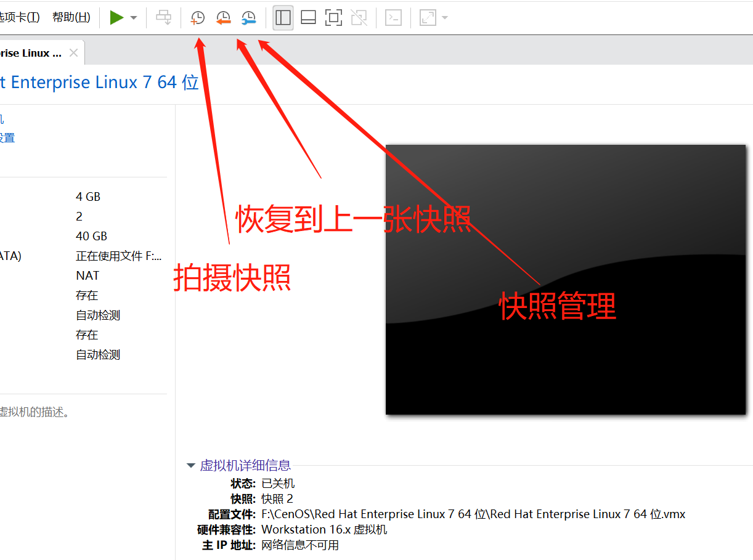Toggle the library sidebar view icon
753x560 pixels.
pyautogui.click(x=283, y=18)
